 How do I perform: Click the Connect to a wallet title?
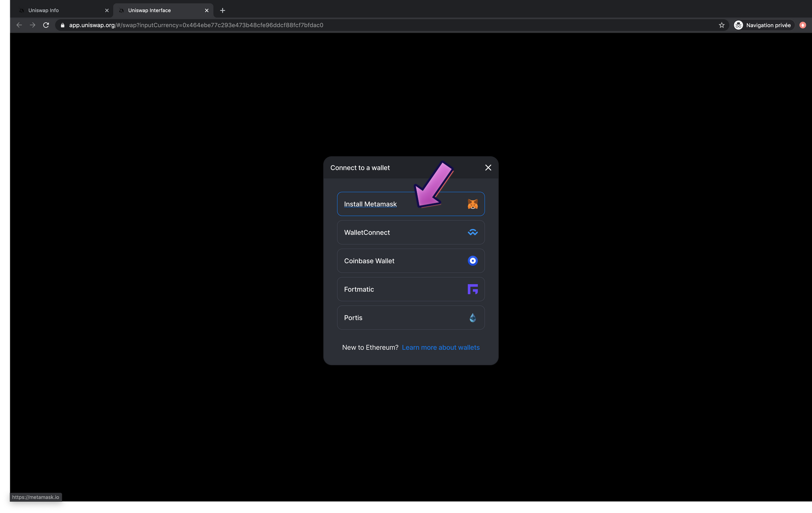click(x=360, y=168)
